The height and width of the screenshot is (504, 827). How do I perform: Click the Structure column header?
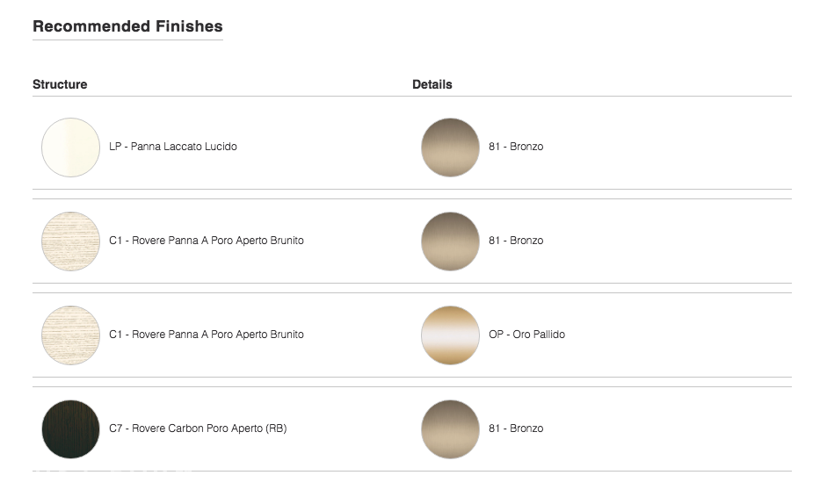[x=60, y=84]
